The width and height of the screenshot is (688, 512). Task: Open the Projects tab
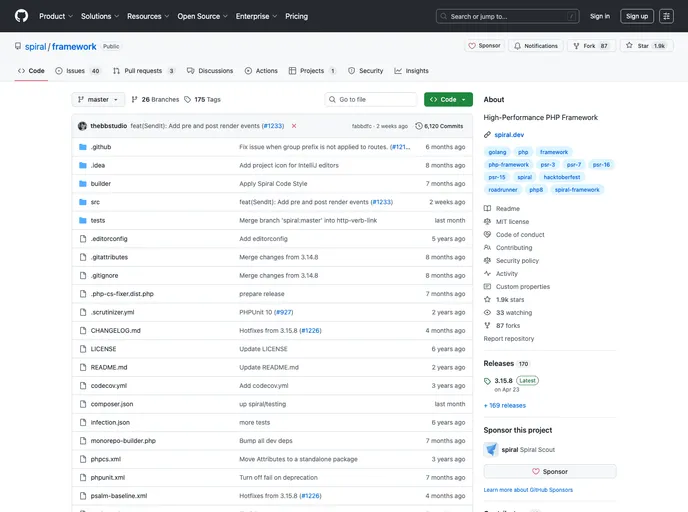312,71
